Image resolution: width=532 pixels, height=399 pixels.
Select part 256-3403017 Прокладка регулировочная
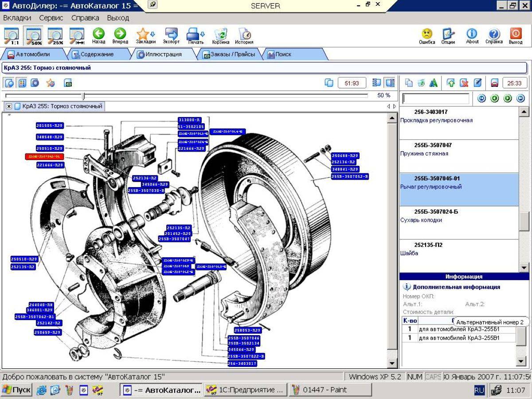(x=459, y=123)
